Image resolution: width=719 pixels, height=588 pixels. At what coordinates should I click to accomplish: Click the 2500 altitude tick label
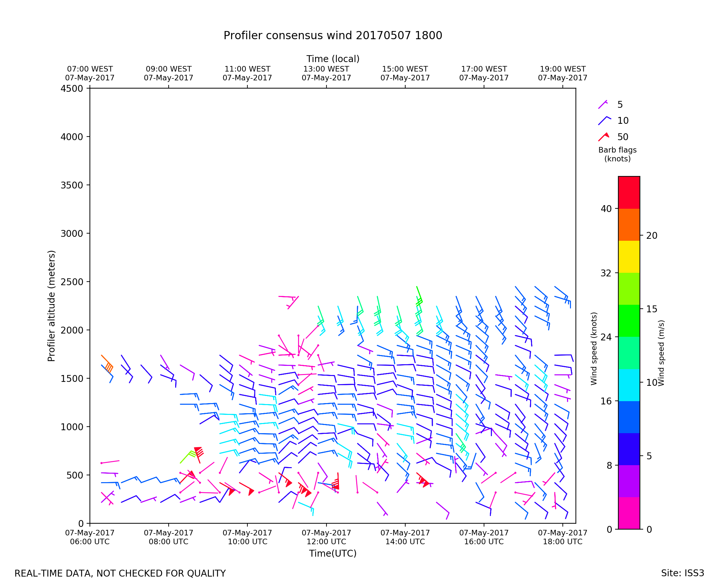click(72, 282)
